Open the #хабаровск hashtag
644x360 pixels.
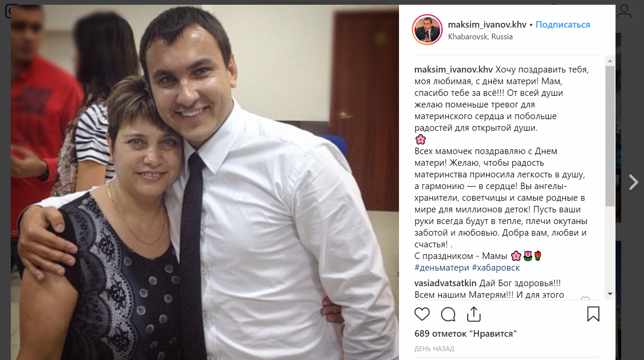496,268
